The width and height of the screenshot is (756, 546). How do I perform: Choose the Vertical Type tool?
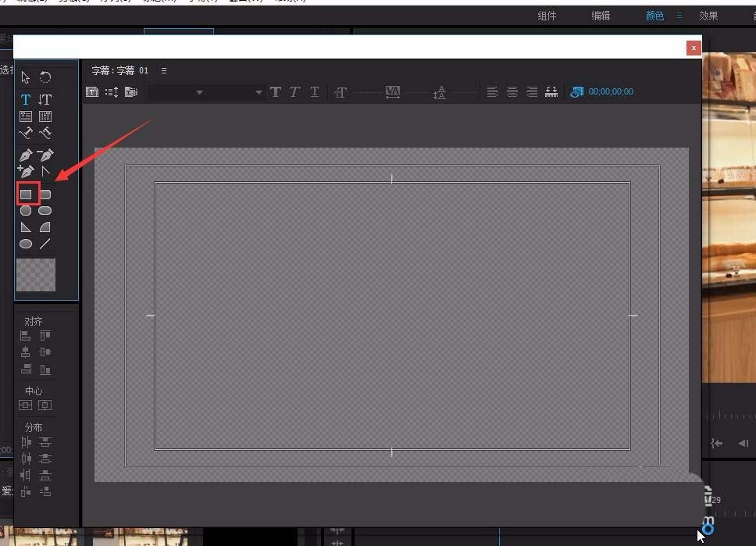[x=45, y=99]
